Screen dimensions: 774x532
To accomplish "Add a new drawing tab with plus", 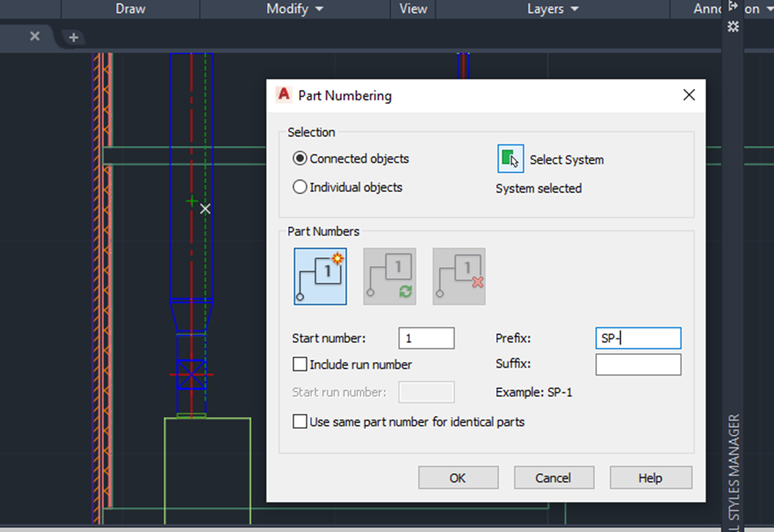I will (74, 37).
